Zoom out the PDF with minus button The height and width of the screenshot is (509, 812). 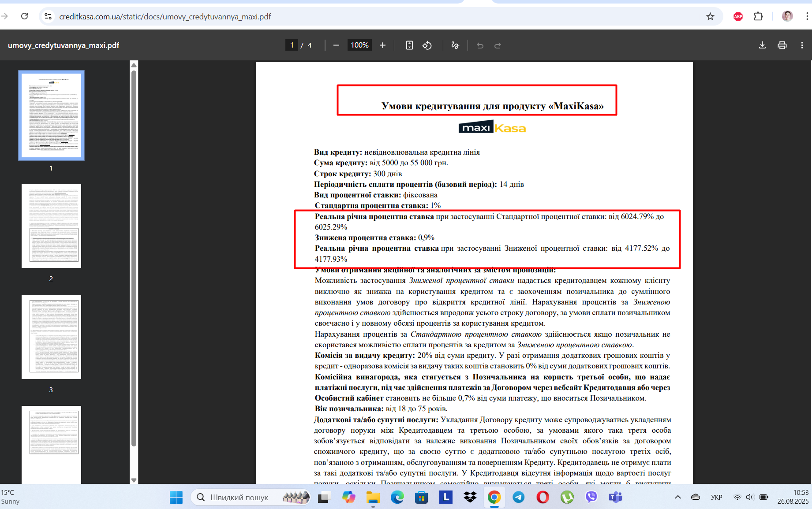336,45
